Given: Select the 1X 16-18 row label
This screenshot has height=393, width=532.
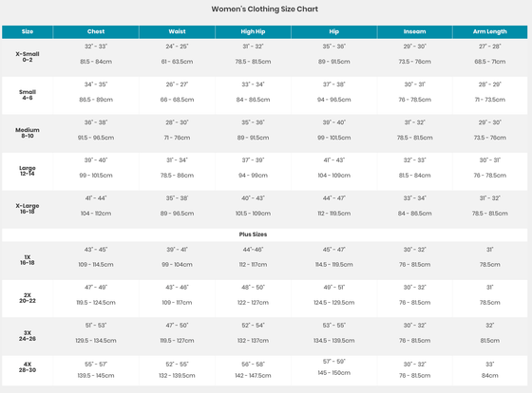Looking at the screenshot, I should coord(28,260).
